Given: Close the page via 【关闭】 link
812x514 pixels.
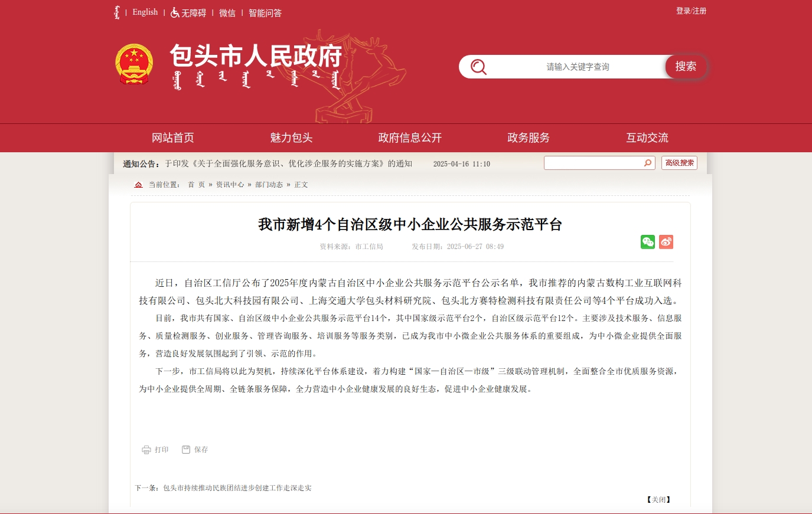Looking at the screenshot, I should (658, 500).
